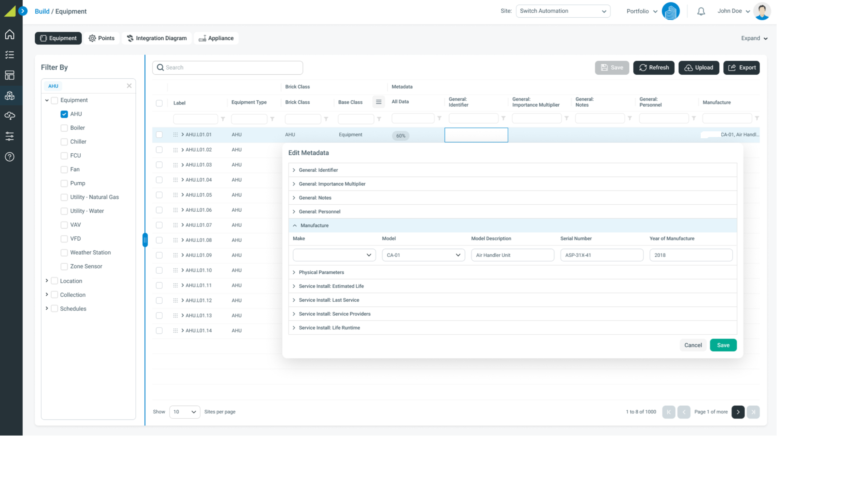Image resolution: width=868 pixels, height=502 pixels.
Task: Open the task list sidebar icon
Action: (x=10, y=55)
